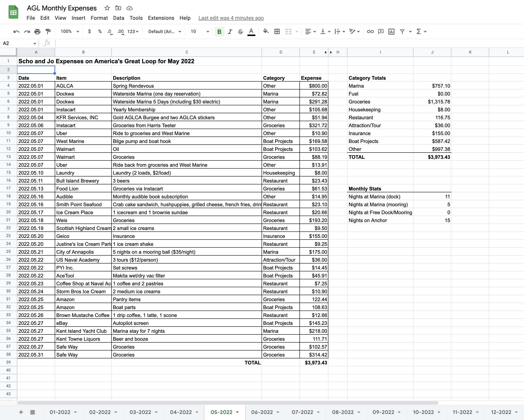
Task: Click the add new sheet plus button
Action: coord(21,412)
